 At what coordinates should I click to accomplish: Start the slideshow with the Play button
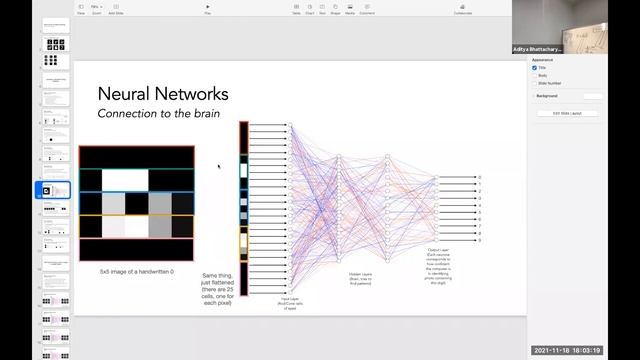click(x=207, y=7)
